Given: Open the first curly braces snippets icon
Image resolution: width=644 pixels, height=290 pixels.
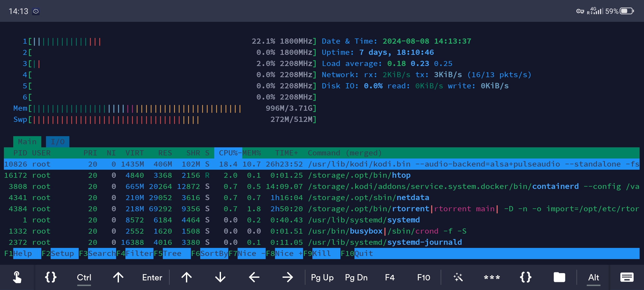Looking at the screenshot, I should point(51,277).
